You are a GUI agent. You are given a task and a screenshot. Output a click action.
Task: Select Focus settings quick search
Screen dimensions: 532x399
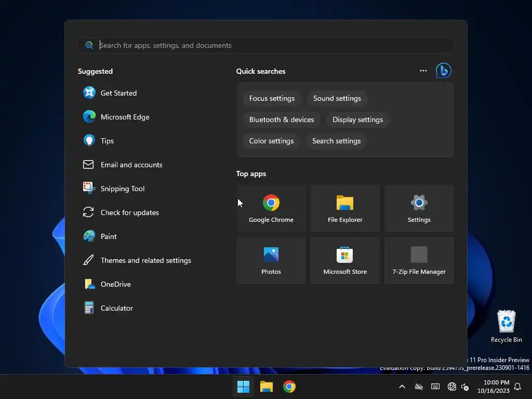point(272,98)
